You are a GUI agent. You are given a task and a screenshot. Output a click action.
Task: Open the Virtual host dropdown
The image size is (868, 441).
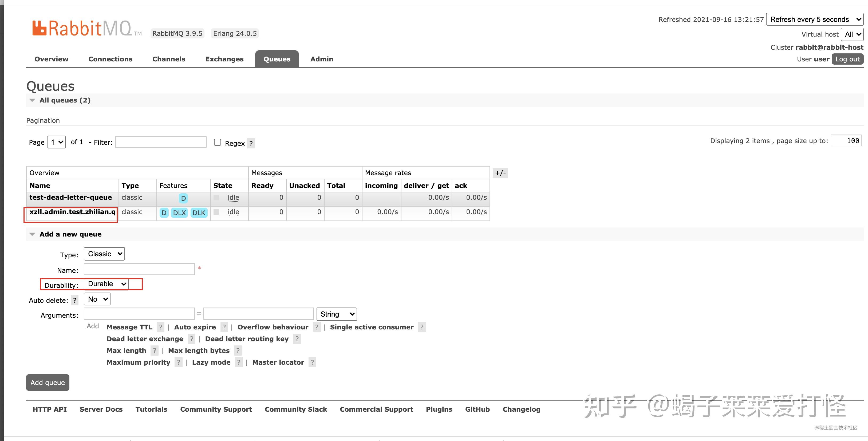852,34
